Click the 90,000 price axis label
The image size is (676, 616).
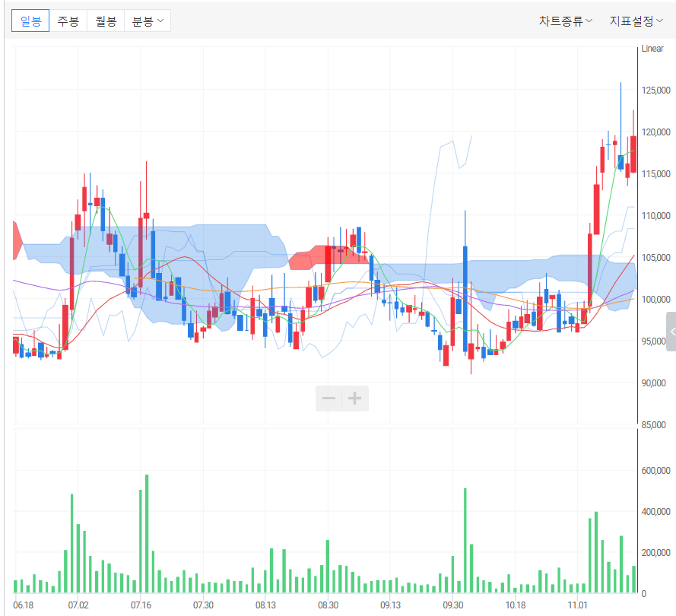click(654, 383)
